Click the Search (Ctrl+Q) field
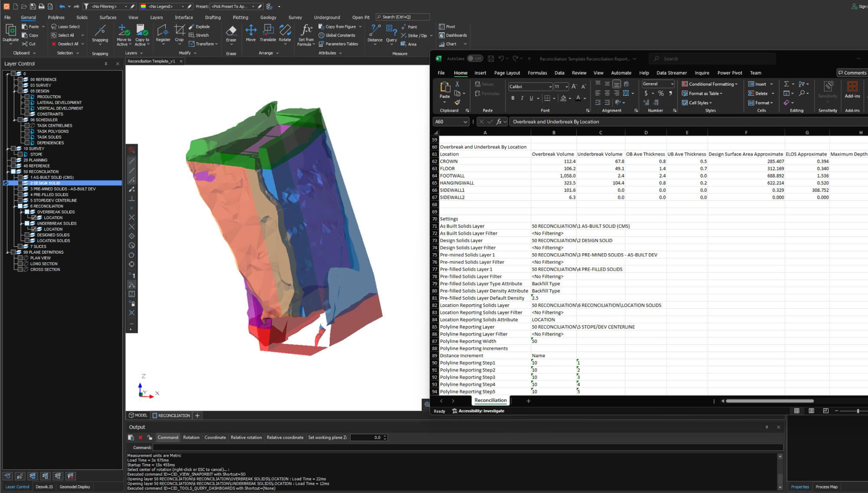Viewport: 868px width, 493px height. [x=403, y=17]
